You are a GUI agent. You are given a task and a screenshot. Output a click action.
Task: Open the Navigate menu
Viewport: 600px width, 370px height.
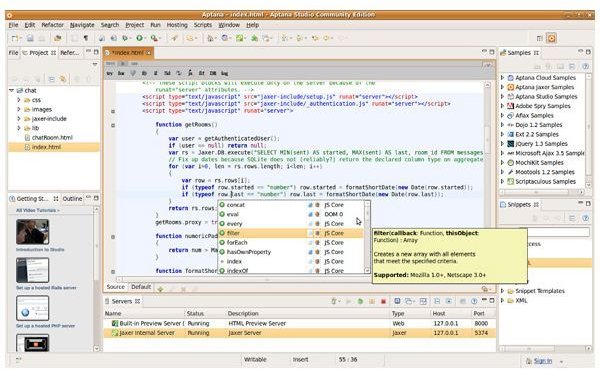[x=82, y=25]
